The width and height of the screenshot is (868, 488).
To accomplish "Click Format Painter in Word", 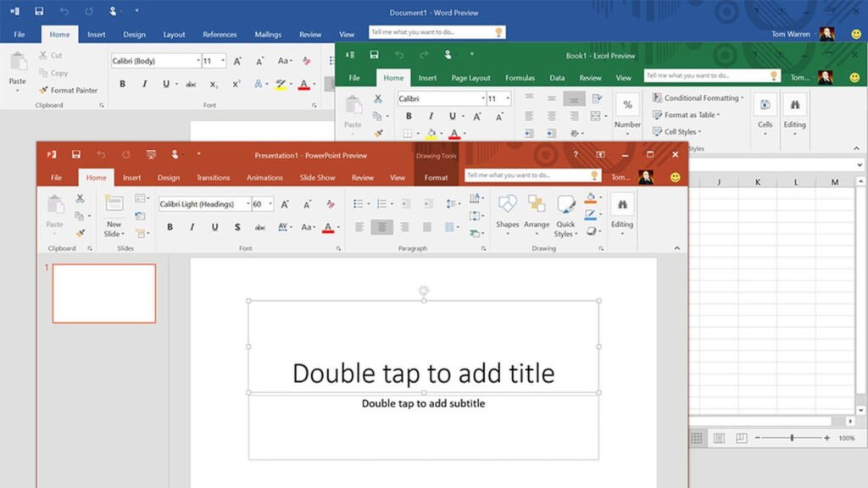I will (68, 90).
